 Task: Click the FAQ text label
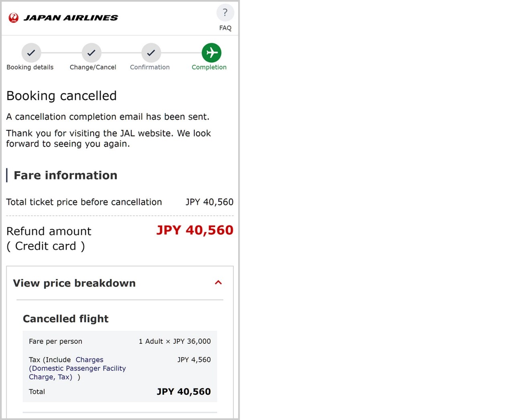[x=225, y=28]
